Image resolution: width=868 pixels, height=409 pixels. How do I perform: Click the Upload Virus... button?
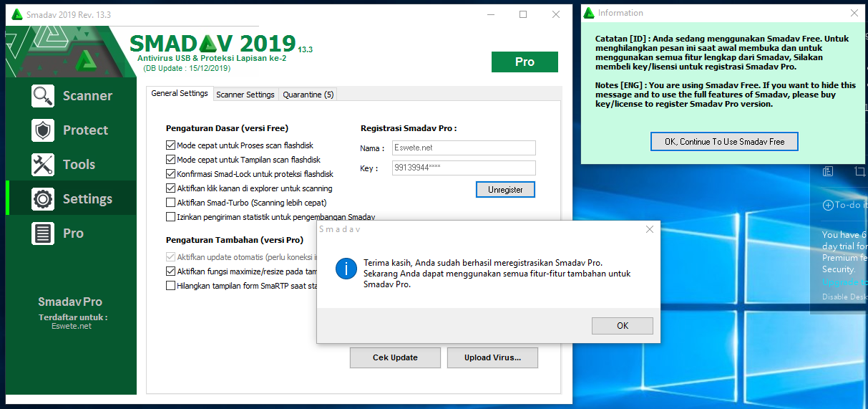[492, 357]
